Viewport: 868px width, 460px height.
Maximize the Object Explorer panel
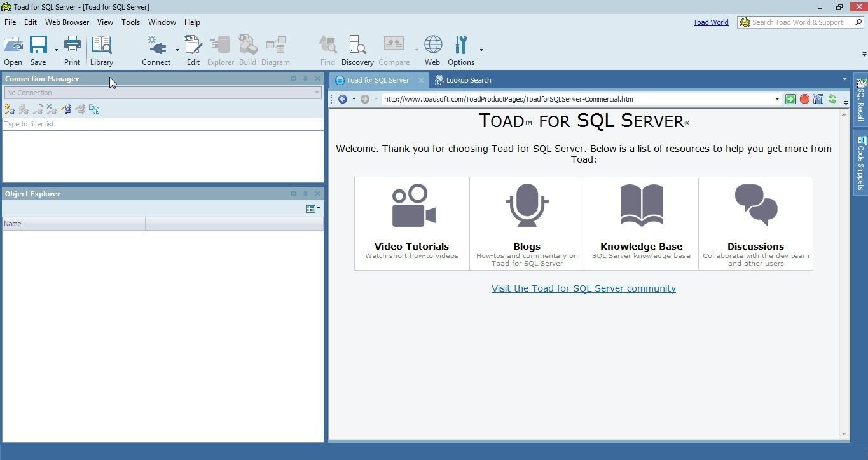[293, 194]
